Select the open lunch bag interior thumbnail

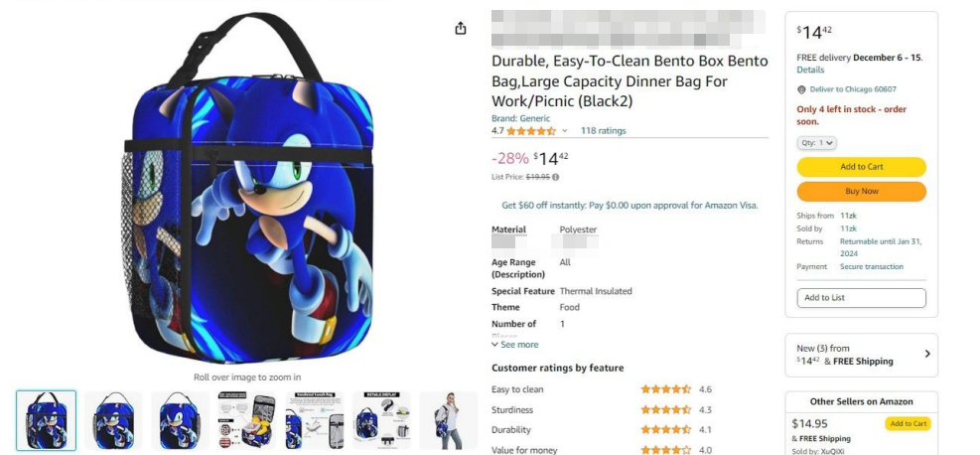pos(247,420)
